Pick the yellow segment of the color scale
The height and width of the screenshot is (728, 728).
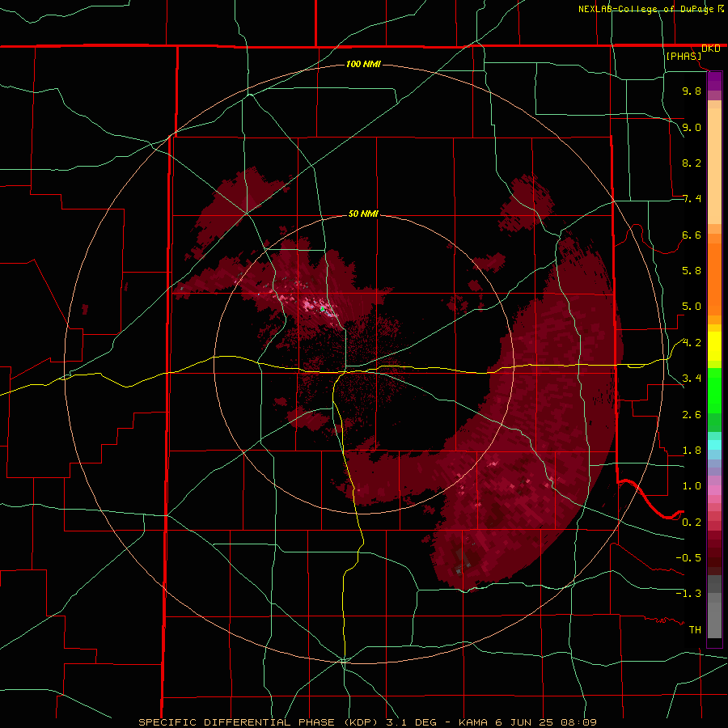(714, 346)
